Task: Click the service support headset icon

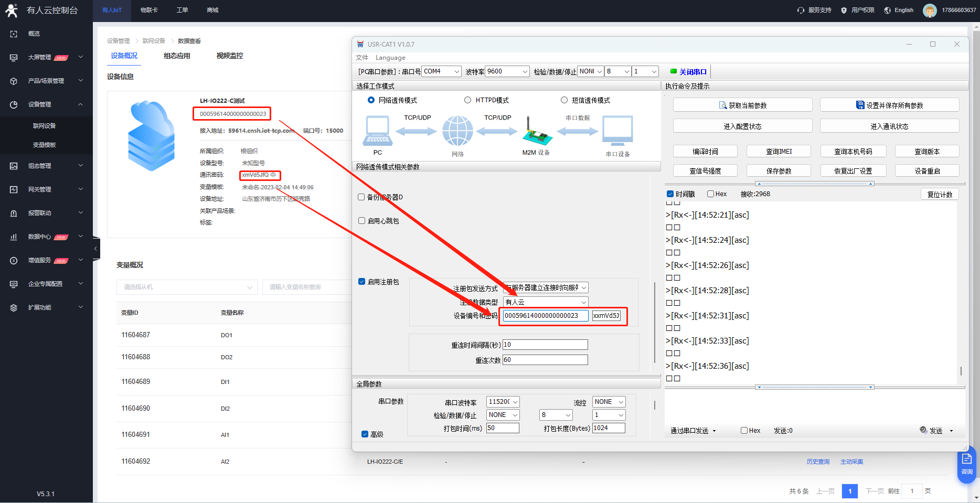Action: pyautogui.click(x=801, y=10)
